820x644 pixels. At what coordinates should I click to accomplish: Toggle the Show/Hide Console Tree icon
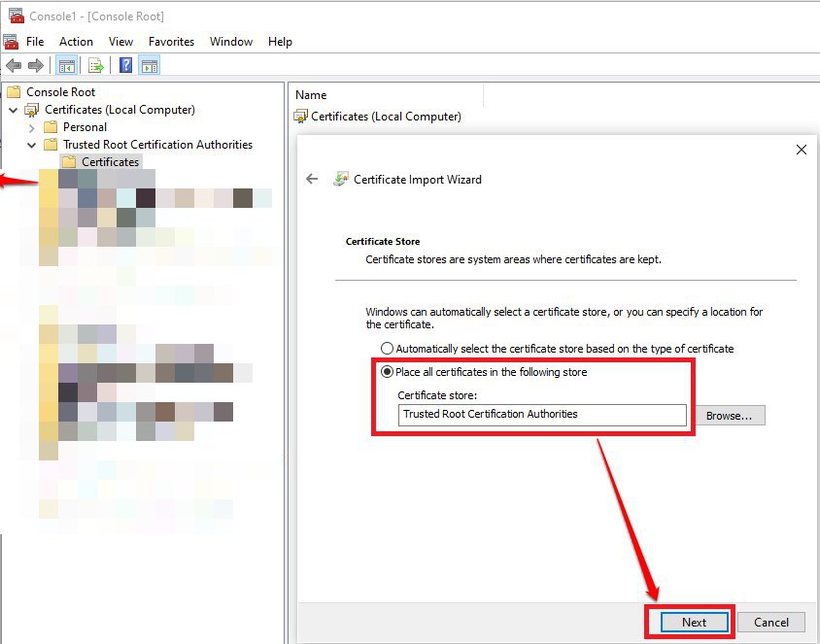pyautogui.click(x=67, y=66)
